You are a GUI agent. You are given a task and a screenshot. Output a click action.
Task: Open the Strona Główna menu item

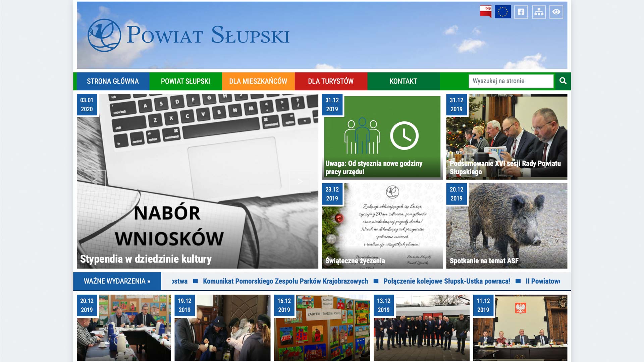(113, 81)
